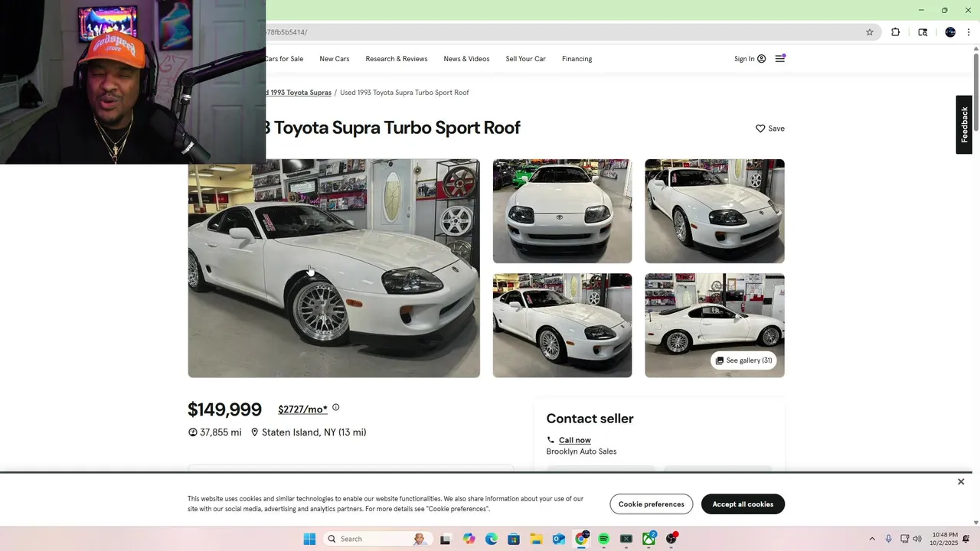Open Microsoft Edge from the taskbar

[x=492, y=539]
